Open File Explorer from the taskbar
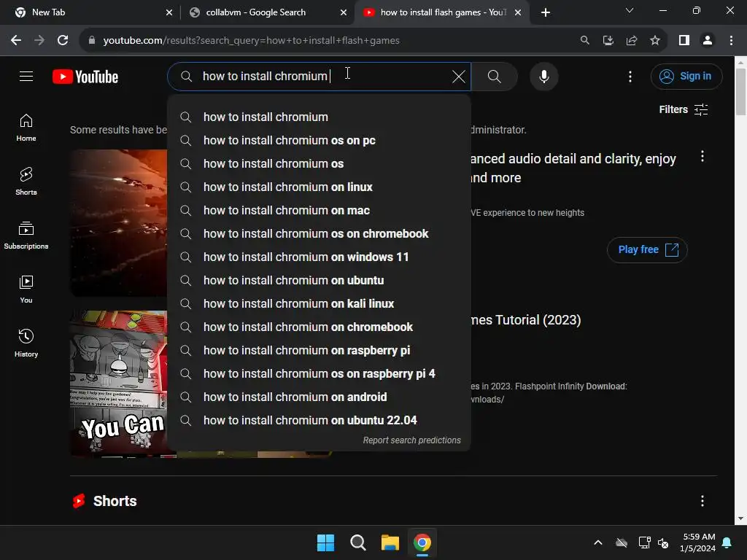 (x=390, y=542)
